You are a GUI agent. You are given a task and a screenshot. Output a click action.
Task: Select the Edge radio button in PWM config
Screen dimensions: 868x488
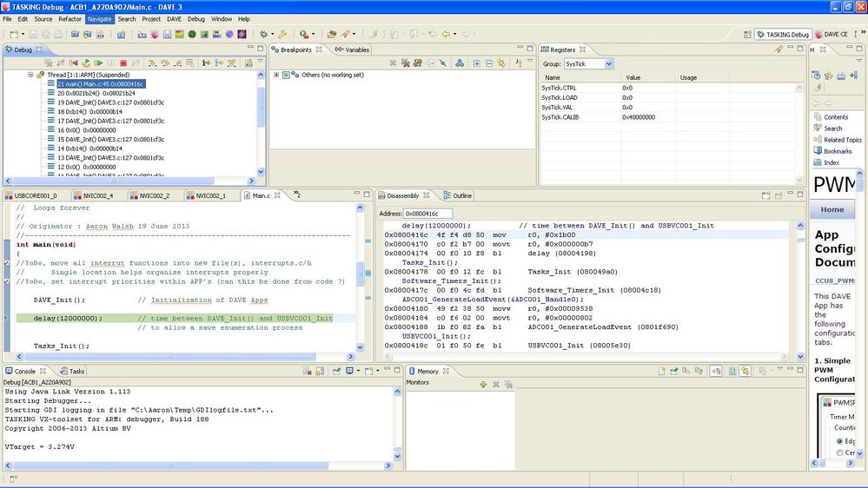(839, 441)
